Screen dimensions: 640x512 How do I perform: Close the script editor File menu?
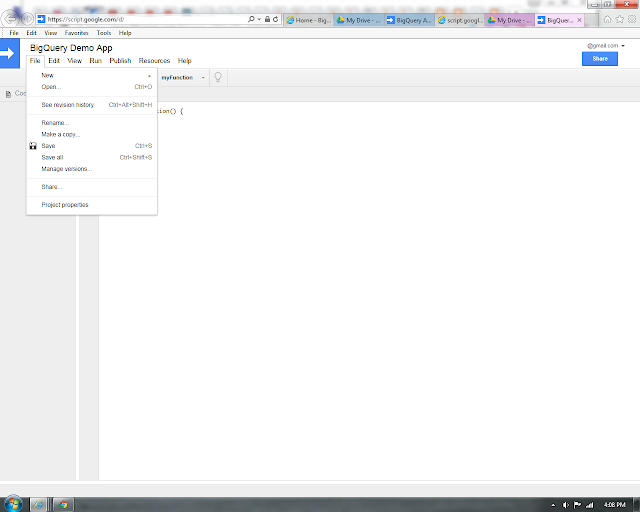click(x=35, y=61)
